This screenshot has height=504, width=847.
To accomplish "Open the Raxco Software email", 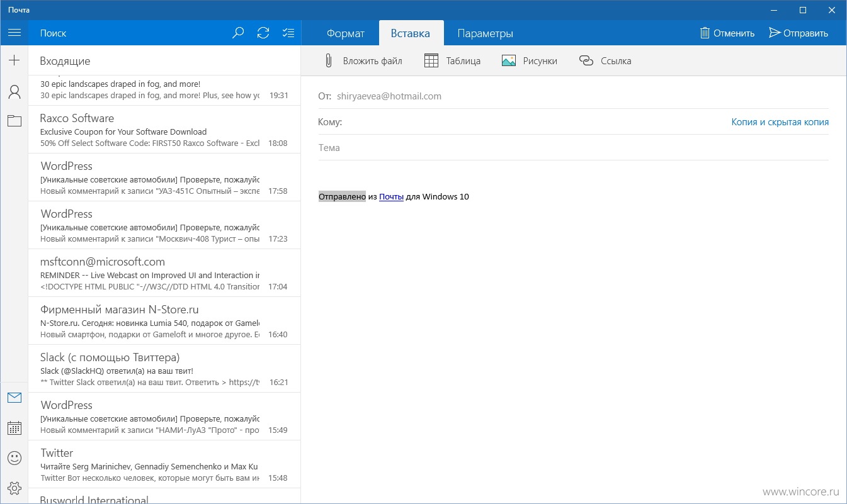I will click(164, 130).
